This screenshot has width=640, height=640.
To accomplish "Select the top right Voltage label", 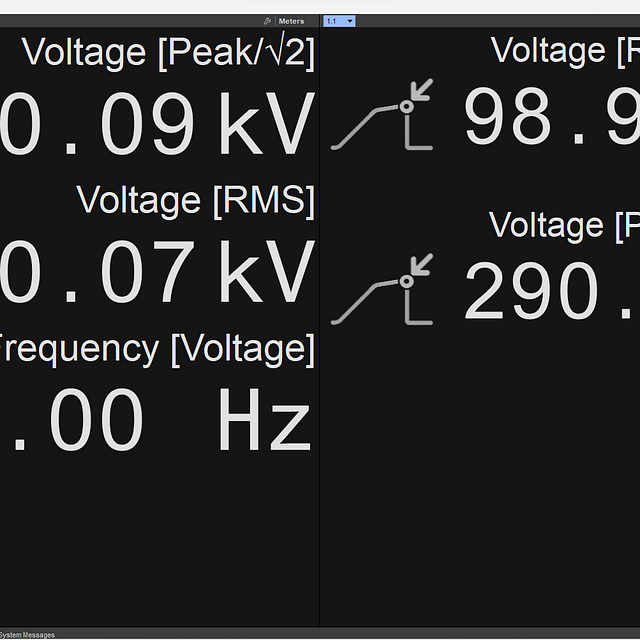I will point(565,50).
